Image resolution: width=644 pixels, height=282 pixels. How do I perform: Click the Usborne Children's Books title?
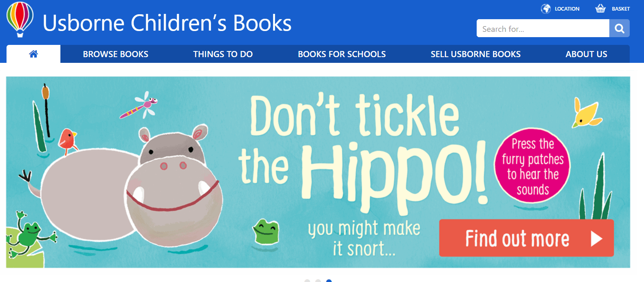(167, 23)
